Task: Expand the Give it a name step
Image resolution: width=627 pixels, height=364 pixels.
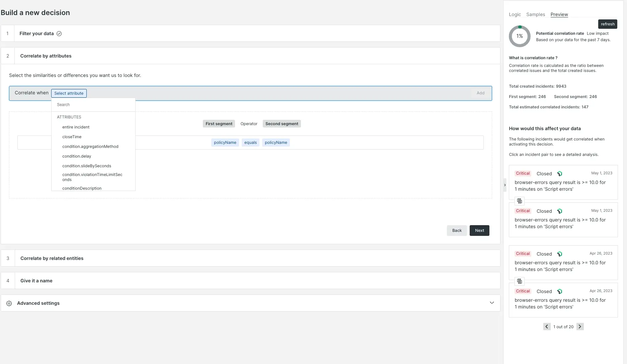Action: pos(250,281)
